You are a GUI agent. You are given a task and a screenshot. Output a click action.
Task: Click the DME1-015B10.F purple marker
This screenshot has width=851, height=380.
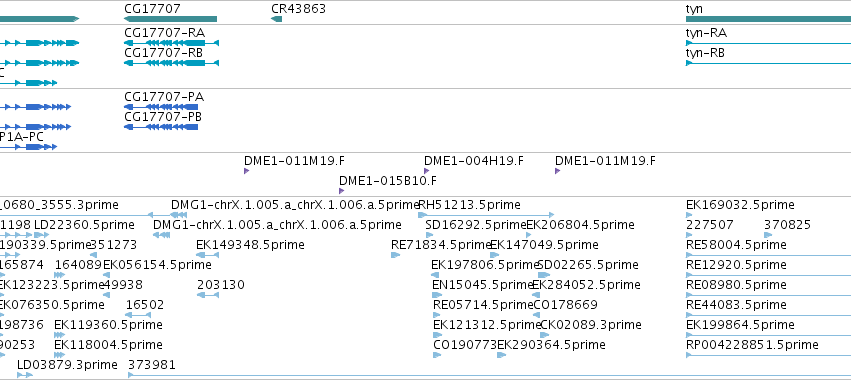click(x=341, y=191)
